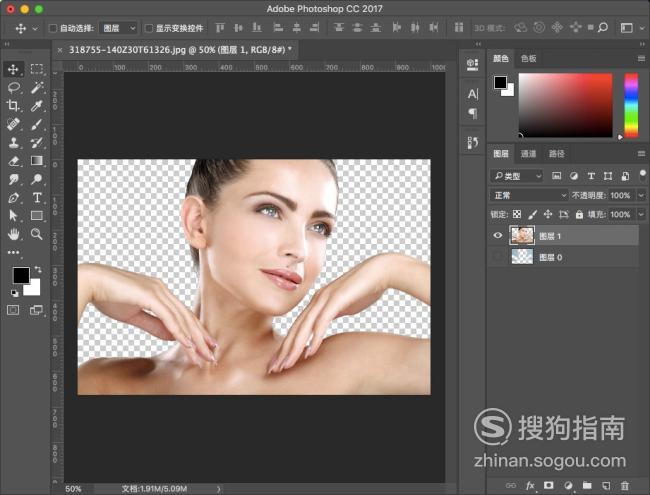Pick a color in the color field
The height and width of the screenshot is (495, 650).
(565, 105)
